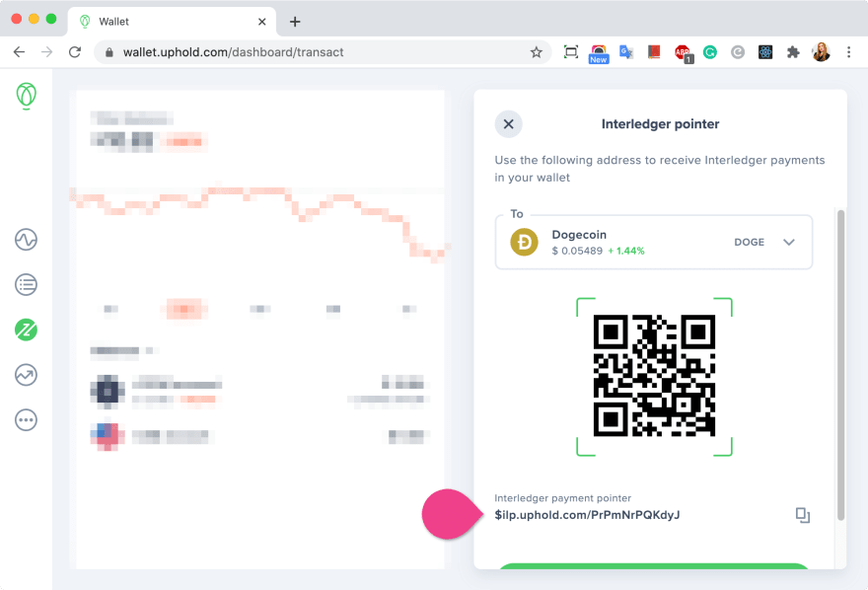Go forward in browser history
868x590 pixels.
(x=47, y=52)
